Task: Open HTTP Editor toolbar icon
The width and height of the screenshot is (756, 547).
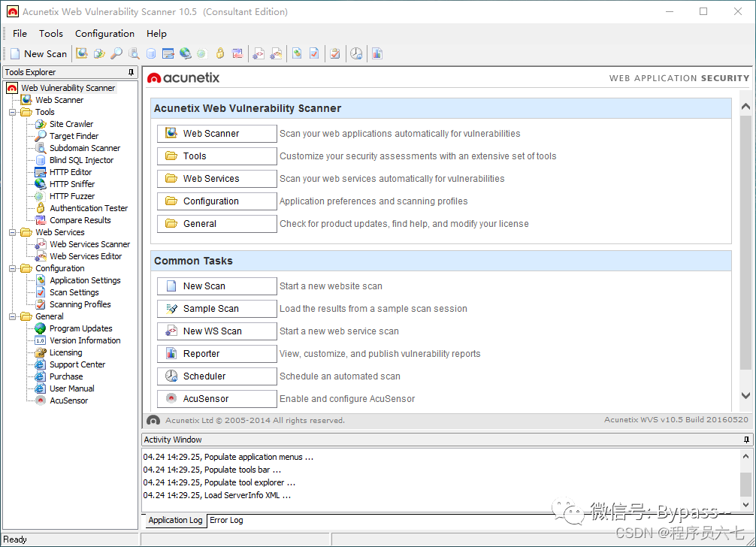Action: click(x=168, y=53)
